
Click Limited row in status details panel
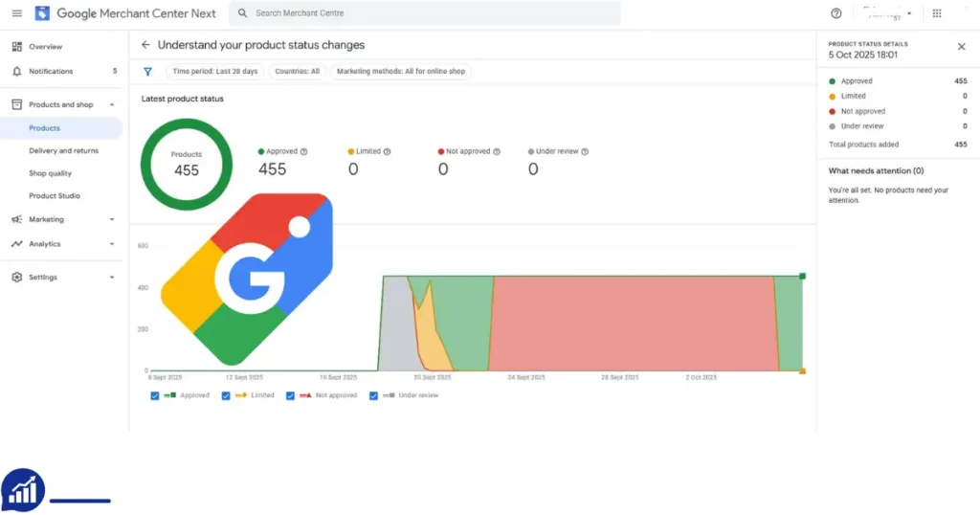[898, 97]
